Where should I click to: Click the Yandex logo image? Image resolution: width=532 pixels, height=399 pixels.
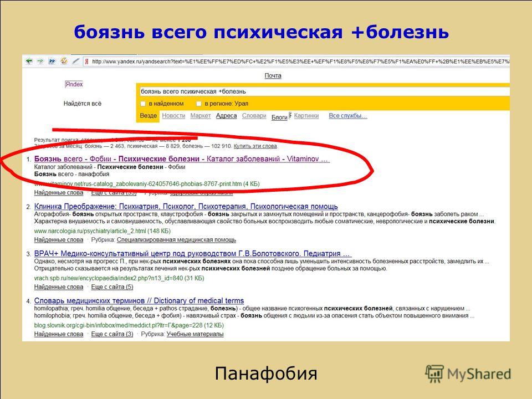tap(74, 84)
